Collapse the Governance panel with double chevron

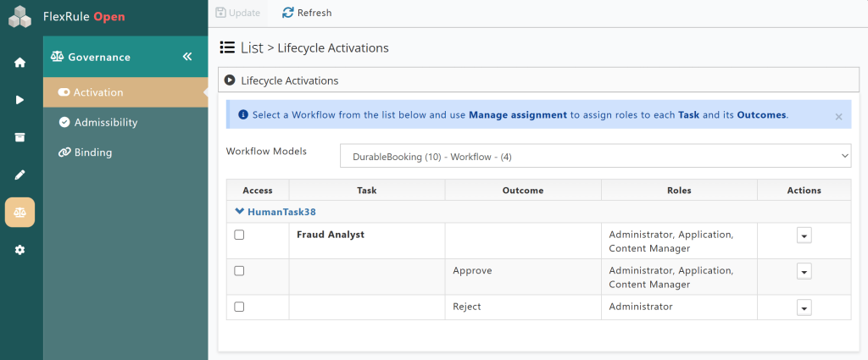pos(187,57)
